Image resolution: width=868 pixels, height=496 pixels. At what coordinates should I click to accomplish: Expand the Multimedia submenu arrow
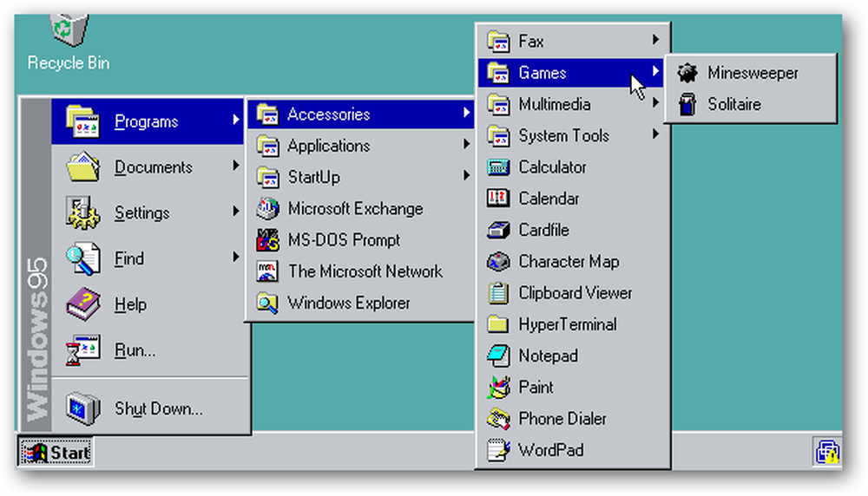(655, 103)
